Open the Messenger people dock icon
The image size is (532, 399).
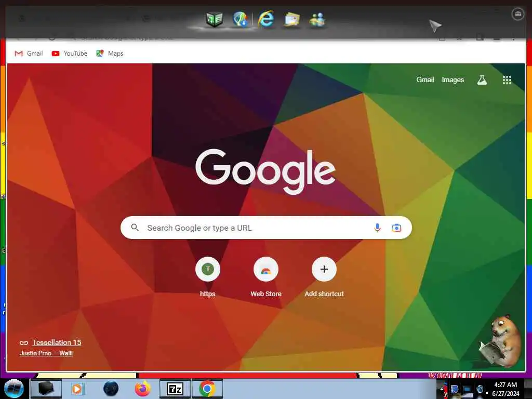click(x=317, y=20)
